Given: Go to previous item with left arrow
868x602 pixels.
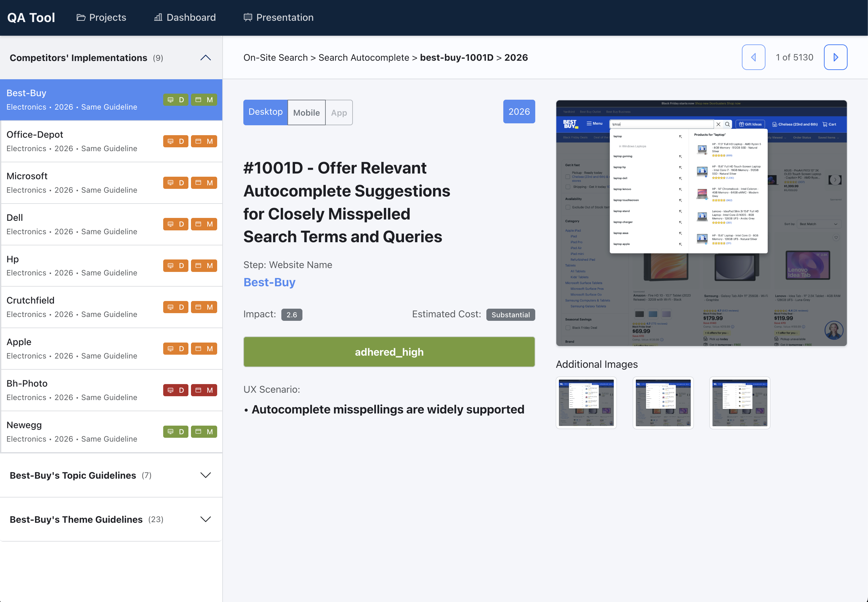Looking at the screenshot, I should (x=753, y=57).
